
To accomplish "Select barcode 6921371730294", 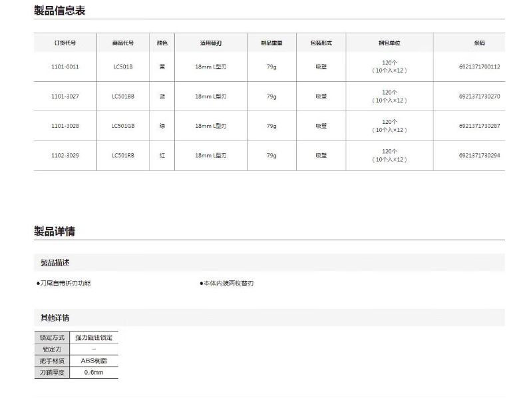I will pyautogui.click(x=479, y=155).
